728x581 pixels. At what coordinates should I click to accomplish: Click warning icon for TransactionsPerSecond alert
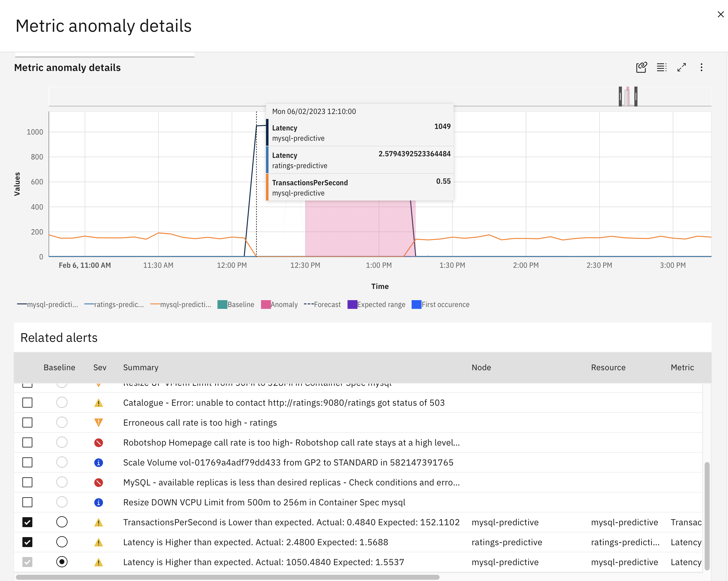(x=99, y=522)
